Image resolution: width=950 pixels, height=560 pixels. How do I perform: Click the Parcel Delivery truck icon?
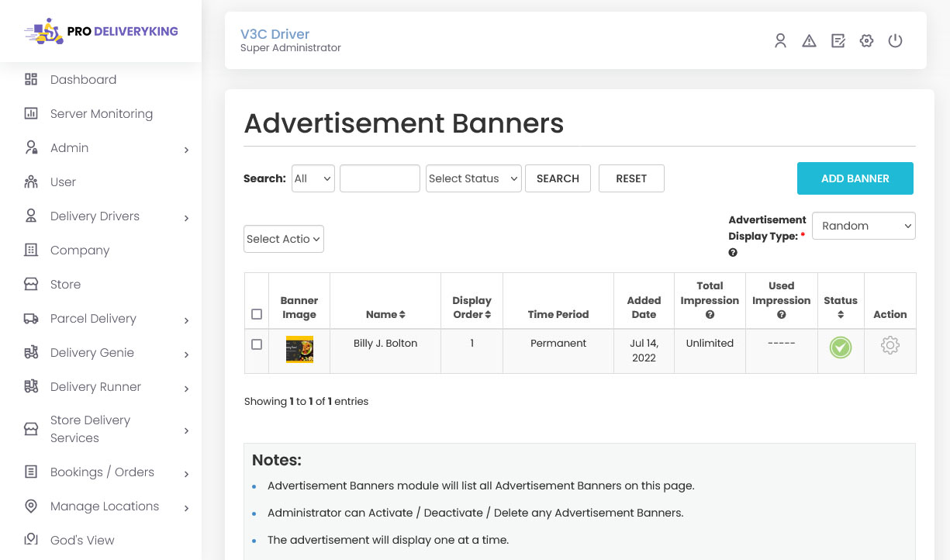31,318
